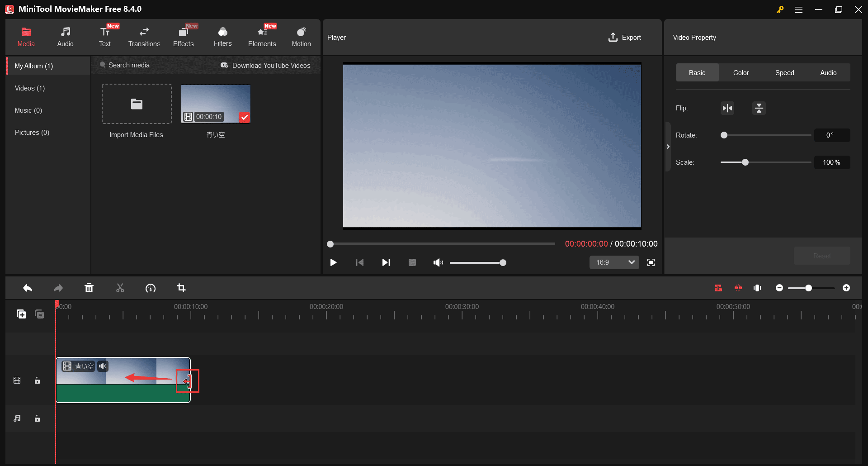Select the Text tool
Viewport: 868px width, 466px height.
pos(104,36)
